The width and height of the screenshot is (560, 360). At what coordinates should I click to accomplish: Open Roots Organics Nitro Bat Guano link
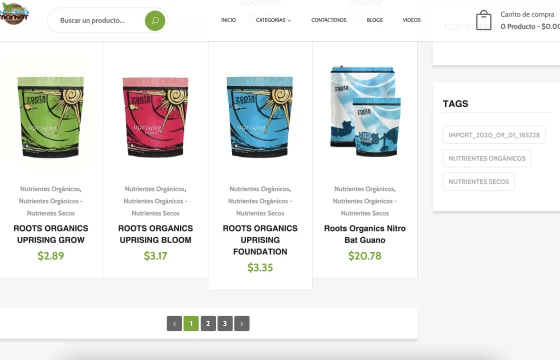pos(365,234)
